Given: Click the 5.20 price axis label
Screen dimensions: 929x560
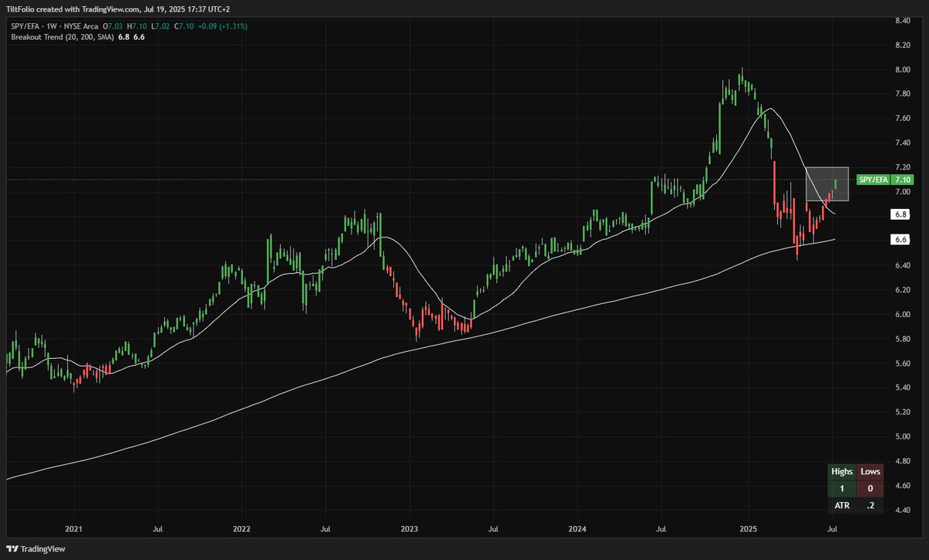Looking at the screenshot, I should click(x=902, y=412).
